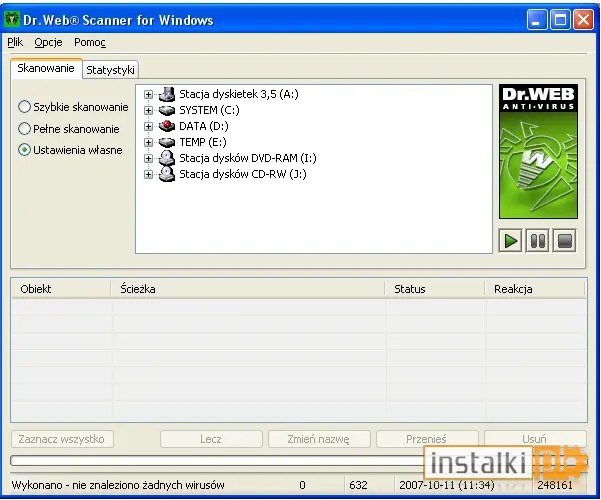Click the Dr.Web spider icon in title bar
Image resolution: width=601 pixels, height=500 pixels.
[11, 19]
